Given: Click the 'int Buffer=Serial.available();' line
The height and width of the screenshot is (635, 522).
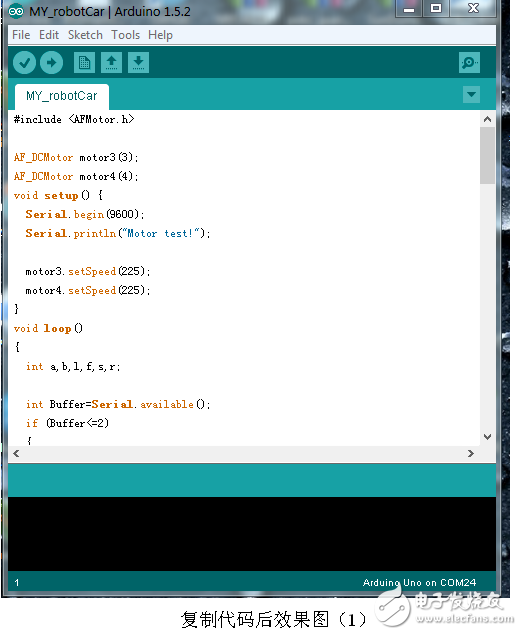Looking at the screenshot, I should 118,404.
